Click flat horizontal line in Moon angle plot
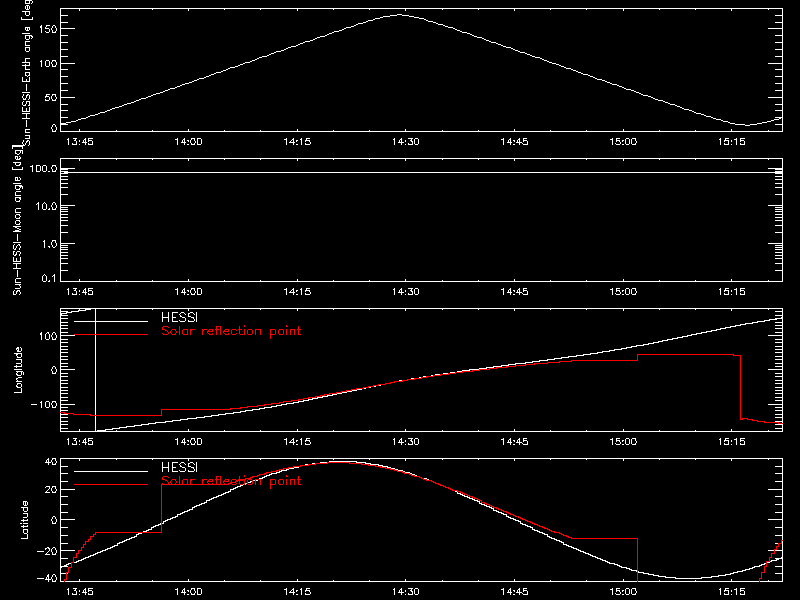 coord(421,172)
